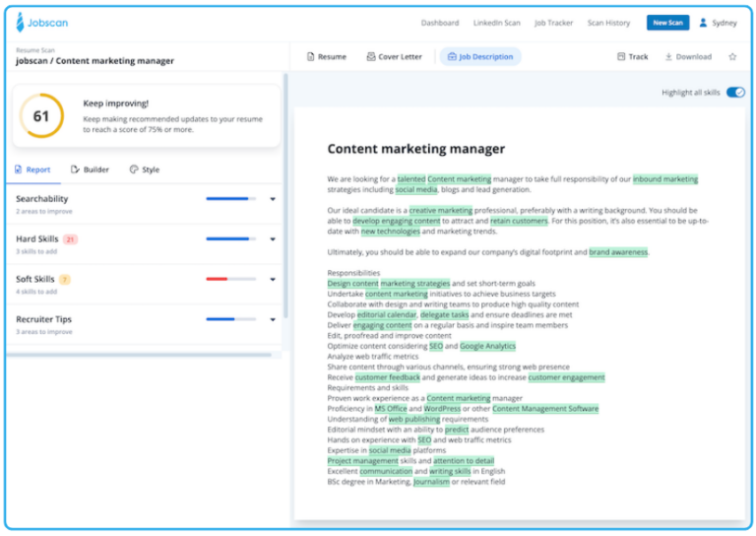Expand the Hard Skills section
This screenshot has height=536, width=756.
[x=273, y=239]
